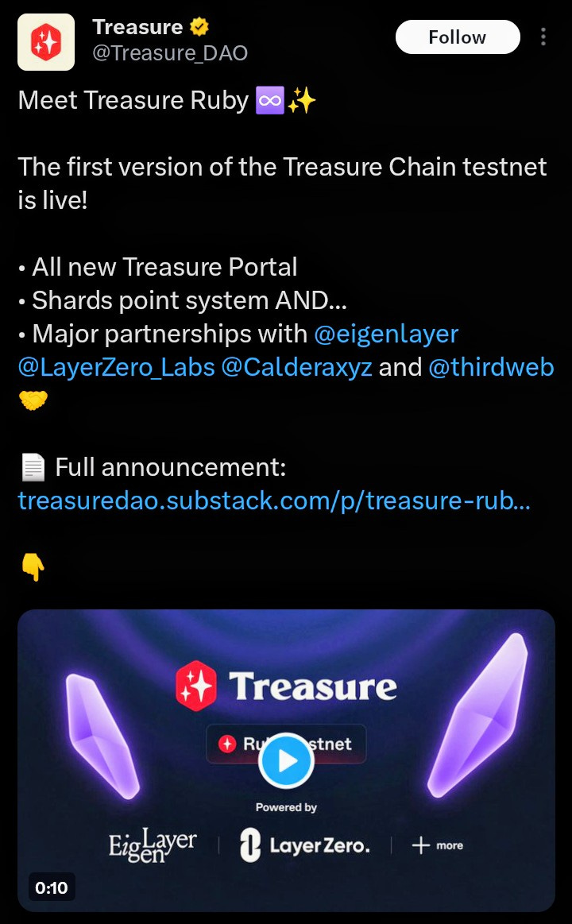Image resolution: width=572 pixels, height=924 pixels.
Task: Open the @thirdweb mention
Action: click(x=491, y=368)
